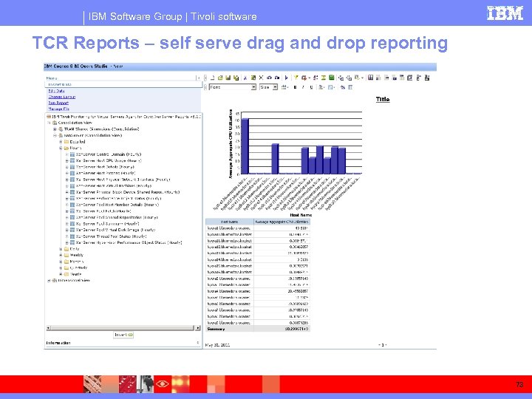The width and height of the screenshot is (532, 399).
Task: Select the Consolidation View tree node
Action: click(x=75, y=123)
